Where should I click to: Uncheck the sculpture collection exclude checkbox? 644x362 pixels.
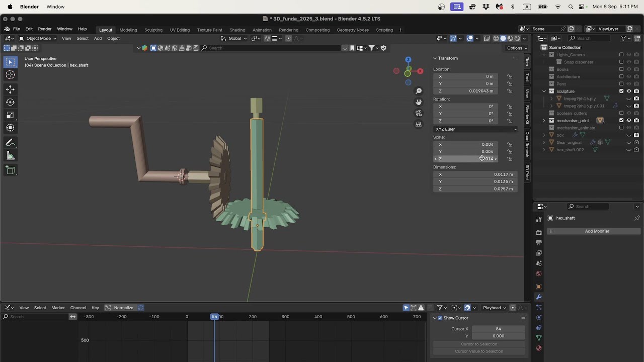pos(621,92)
